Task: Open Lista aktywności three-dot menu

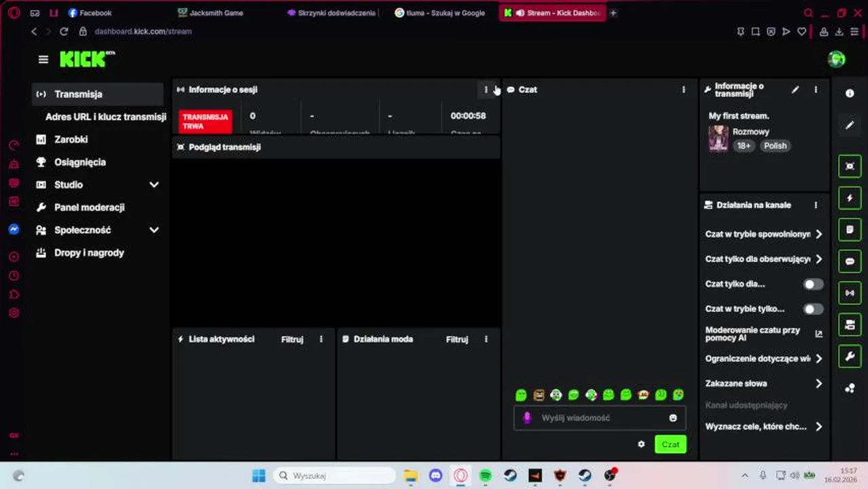Action: pyautogui.click(x=321, y=339)
